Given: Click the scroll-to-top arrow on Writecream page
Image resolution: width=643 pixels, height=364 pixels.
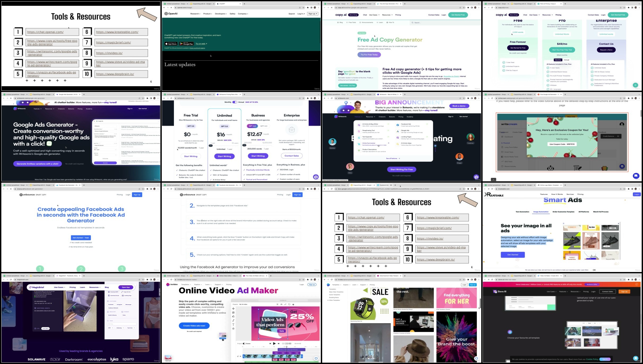Looking at the screenshot, I should (493, 179).
